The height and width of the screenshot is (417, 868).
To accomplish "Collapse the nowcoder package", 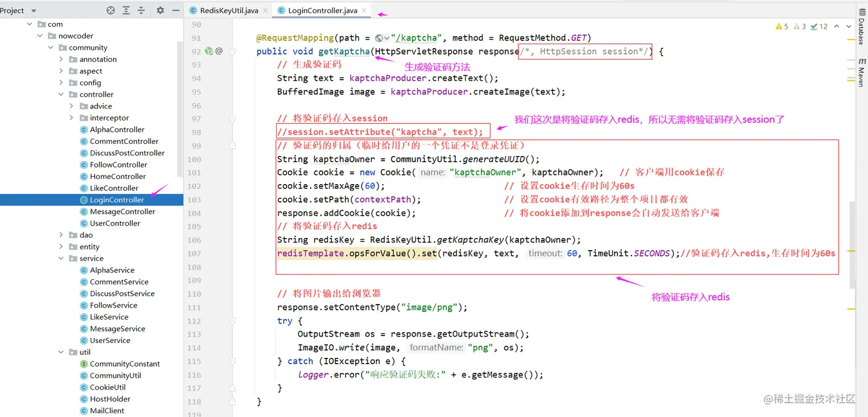I will pyautogui.click(x=40, y=36).
